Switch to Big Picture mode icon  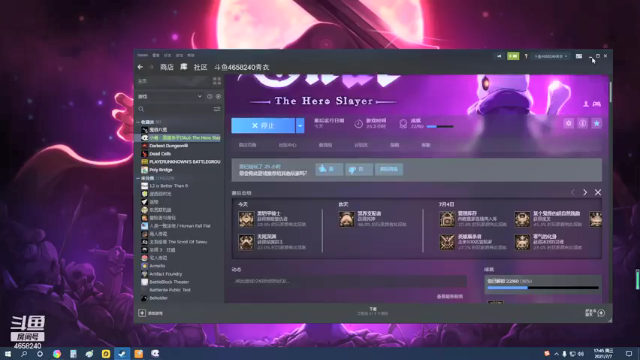579,56
